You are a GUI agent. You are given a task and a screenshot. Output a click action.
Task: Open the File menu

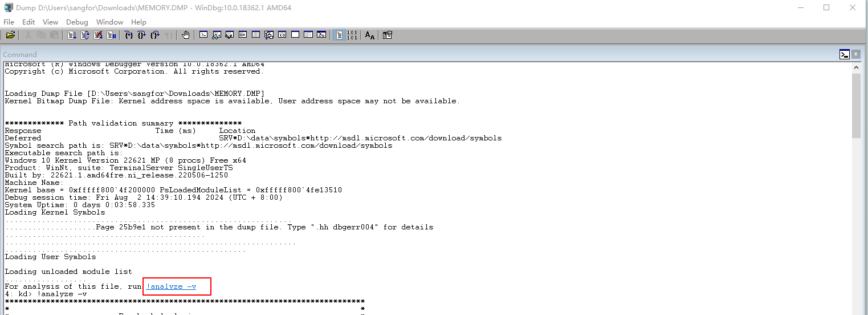(x=9, y=22)
